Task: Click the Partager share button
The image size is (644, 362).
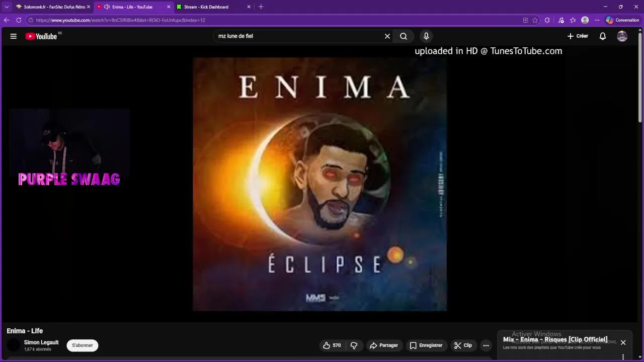Action: point(384,345)
